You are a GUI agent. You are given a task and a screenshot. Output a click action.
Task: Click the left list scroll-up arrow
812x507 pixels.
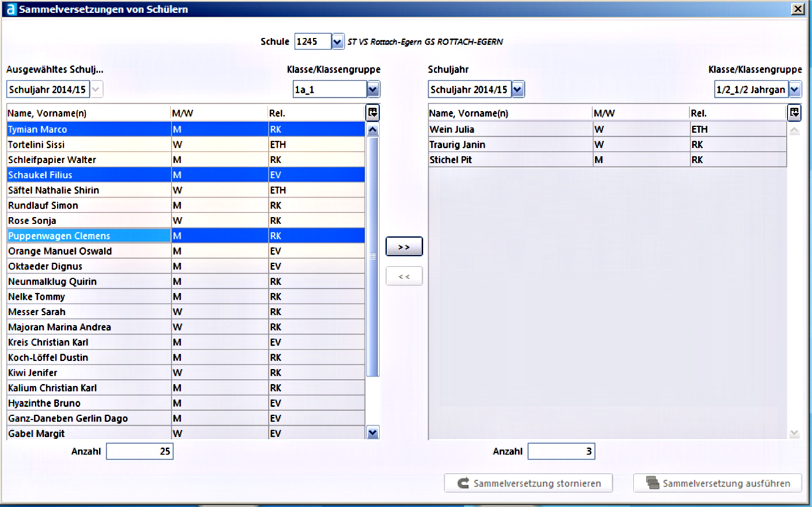(373, 129)
